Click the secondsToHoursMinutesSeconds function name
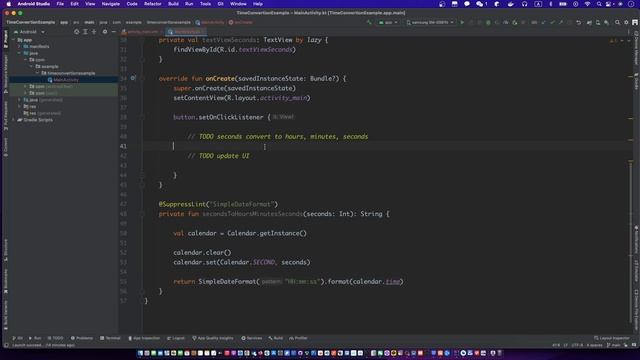The height and width of the screenshot is (360, 640). coord(252,214)
